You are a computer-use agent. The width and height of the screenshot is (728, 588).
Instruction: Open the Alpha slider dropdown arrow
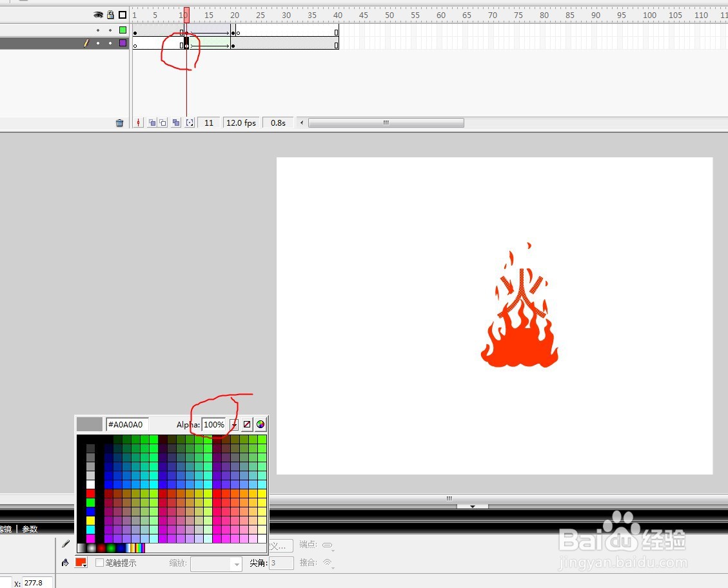click(x=234, y=425)
